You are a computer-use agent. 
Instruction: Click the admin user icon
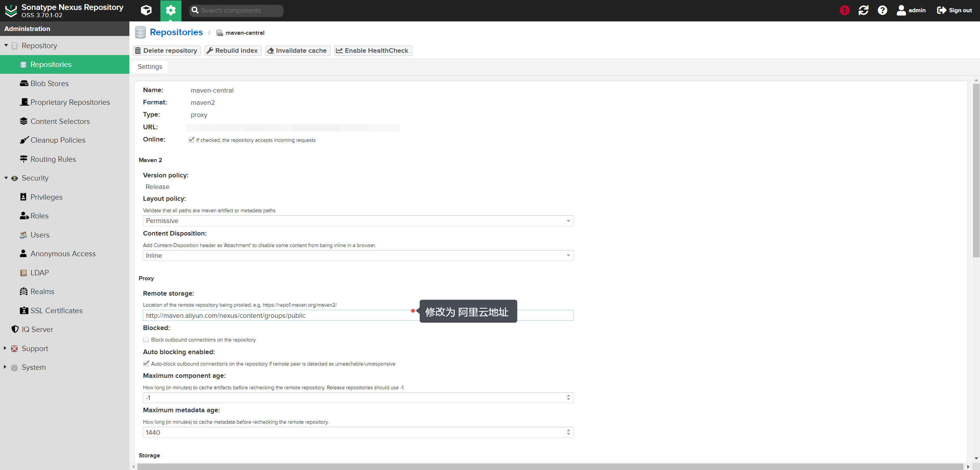click(901, 10)
